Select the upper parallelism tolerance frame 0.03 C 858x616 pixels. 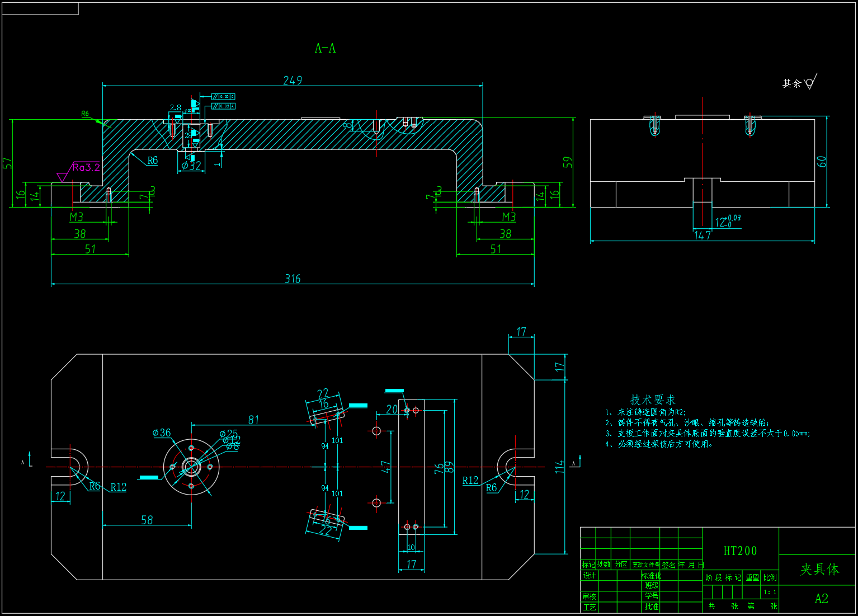[223, 97]
